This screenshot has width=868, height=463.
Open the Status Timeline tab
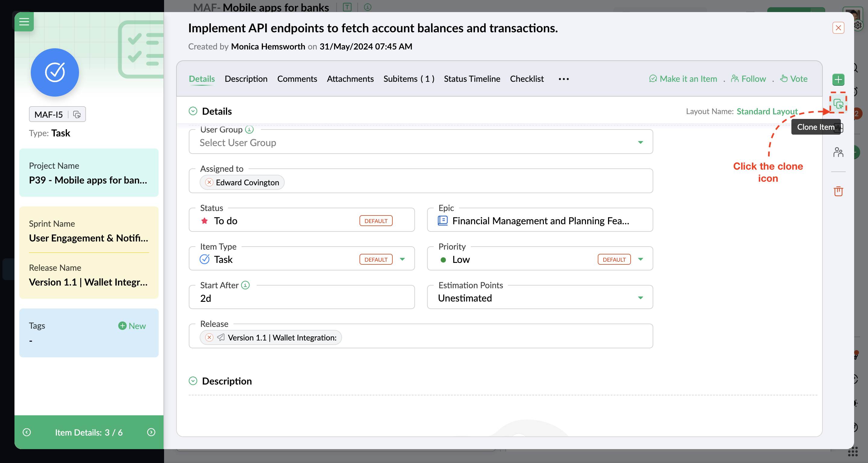click(x=472, y=79)
